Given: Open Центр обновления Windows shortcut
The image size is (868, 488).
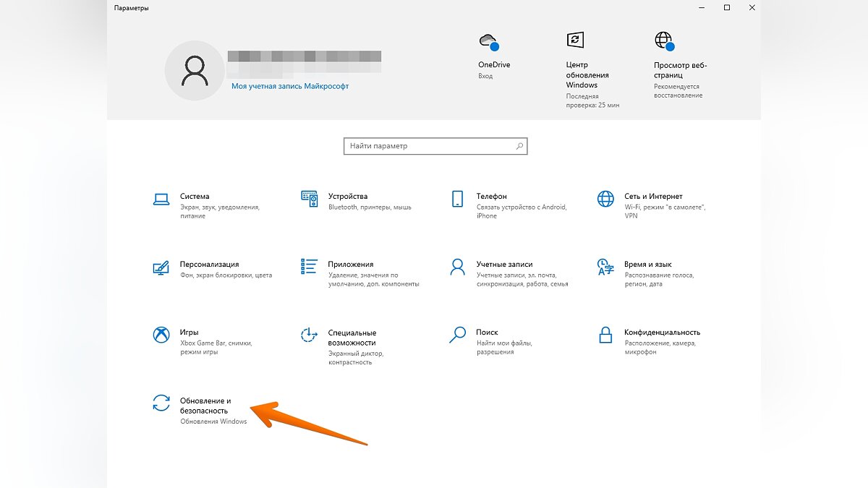Looking at the screenshot, I should [576, 40].
